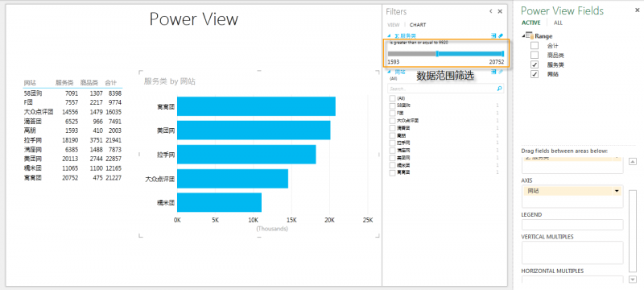Select the 糯米团 bar in chart
The image size is (644, 290).
219,202
